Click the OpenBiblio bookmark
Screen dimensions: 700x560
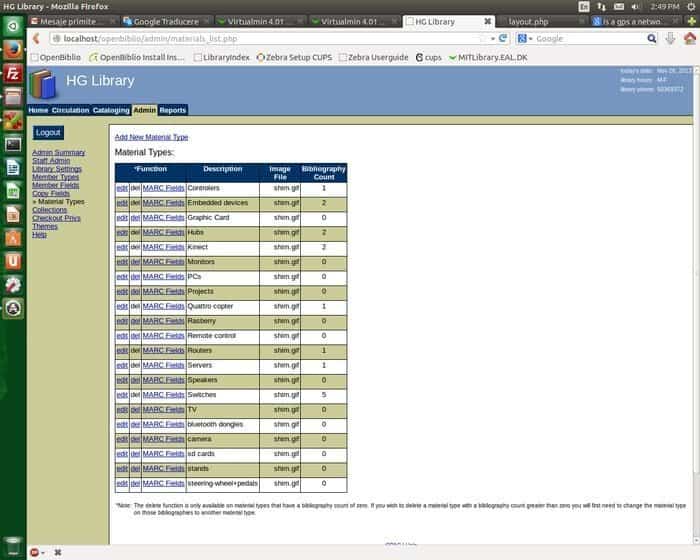[x=56, y=58]
